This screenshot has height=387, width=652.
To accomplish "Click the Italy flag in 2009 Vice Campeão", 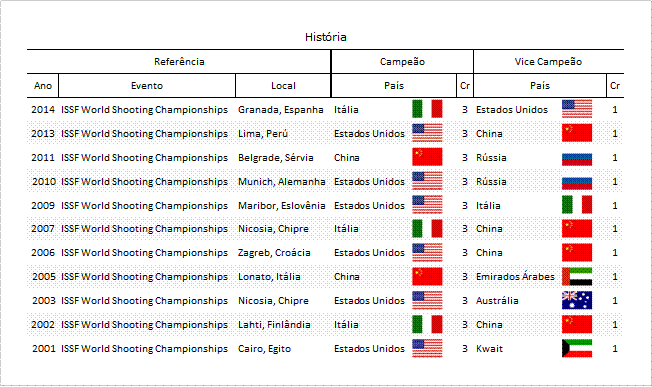I will point(577,205).
